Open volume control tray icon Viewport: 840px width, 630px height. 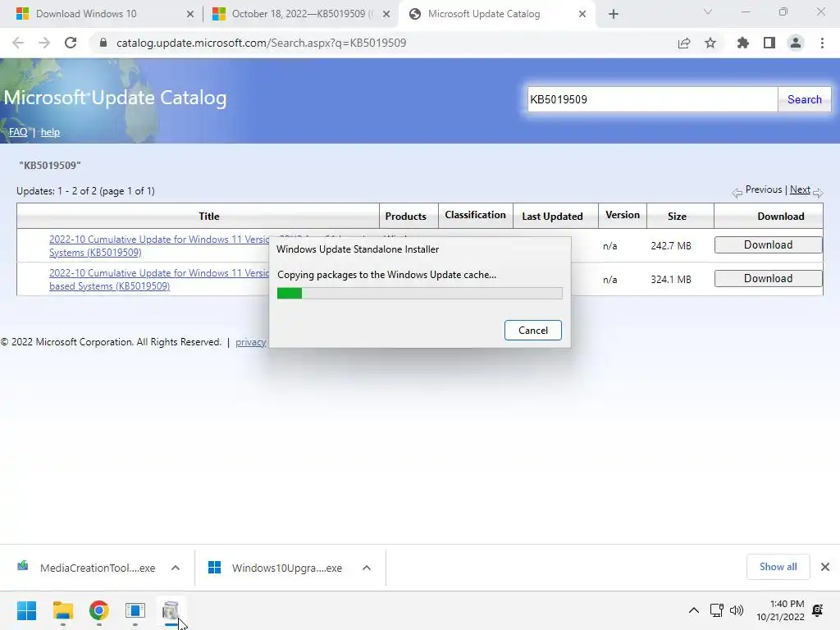(x=737, y=610)
